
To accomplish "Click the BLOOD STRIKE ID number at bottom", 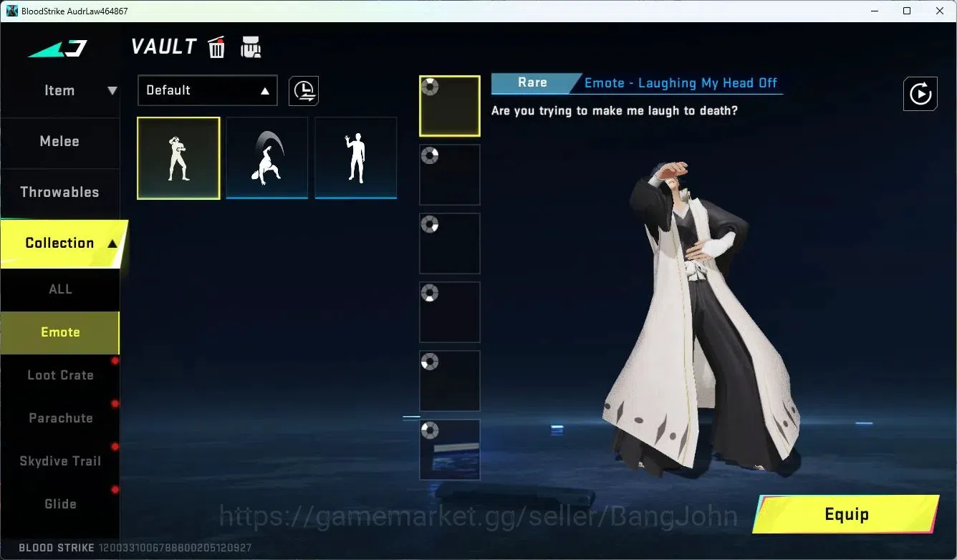I will (175, 548).
